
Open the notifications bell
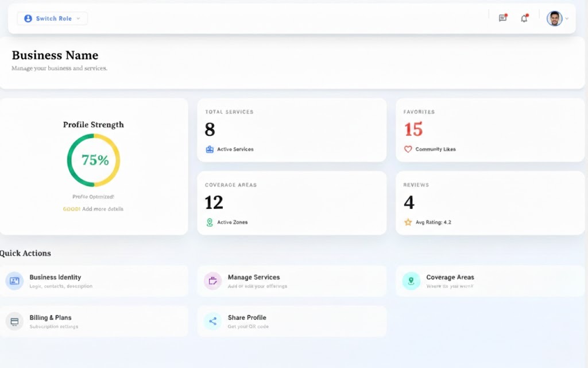(524, 18)
